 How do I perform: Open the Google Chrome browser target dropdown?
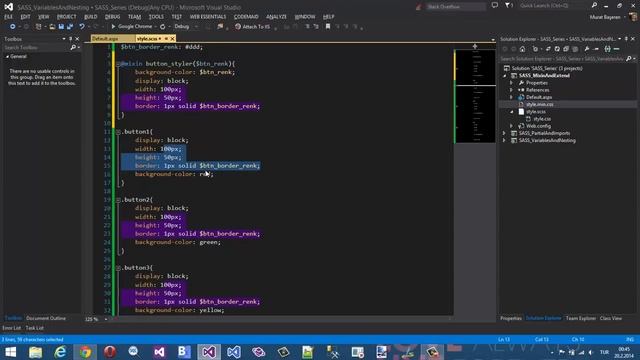[155, 27]
